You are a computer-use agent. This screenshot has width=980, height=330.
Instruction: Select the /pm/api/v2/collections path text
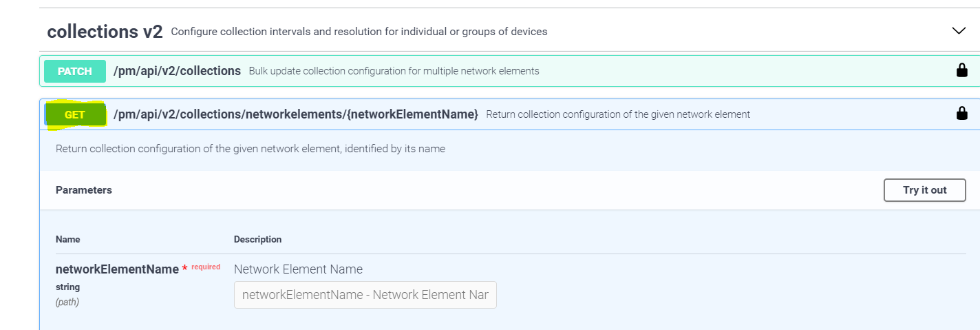coord(177,71)
